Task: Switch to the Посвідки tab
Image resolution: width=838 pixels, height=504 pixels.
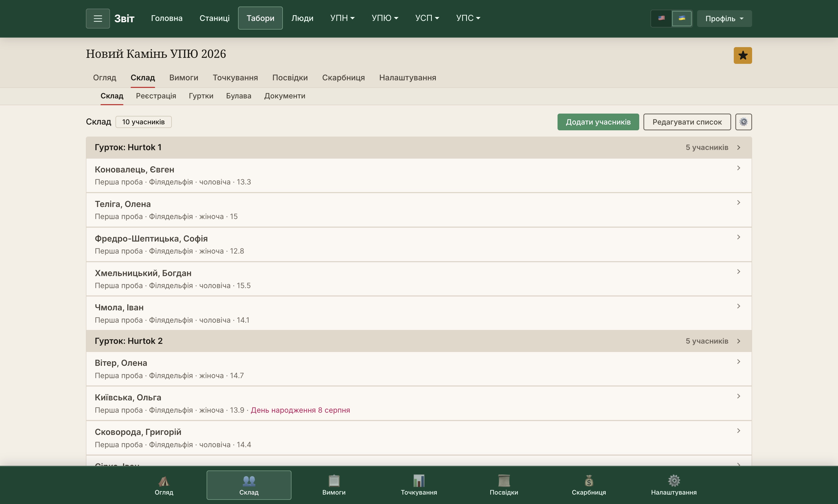Action: pyautogui.click(x=290, y=77)
